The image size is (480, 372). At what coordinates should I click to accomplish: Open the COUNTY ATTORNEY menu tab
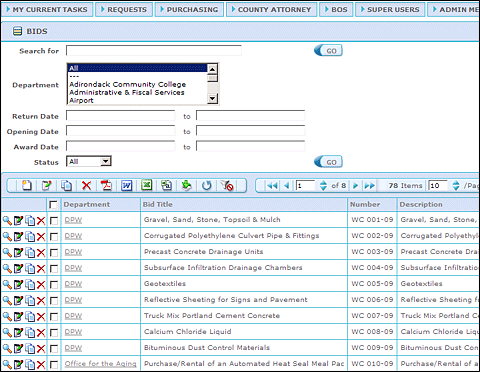[271, 10]
